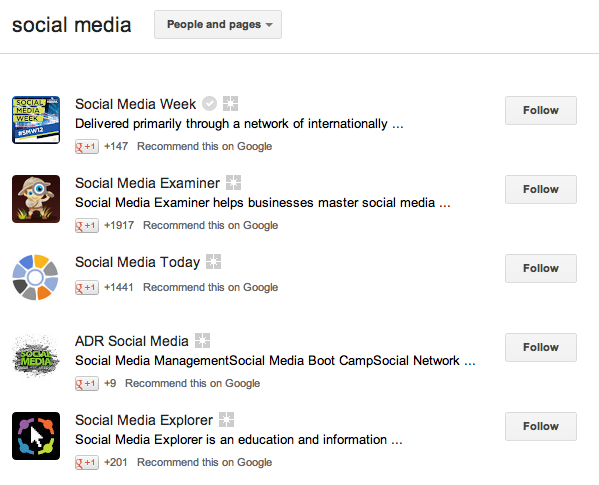This screenshot has height=485, width=599.
Task: Click the '+9' recommendation count
Action: point(110,383)
